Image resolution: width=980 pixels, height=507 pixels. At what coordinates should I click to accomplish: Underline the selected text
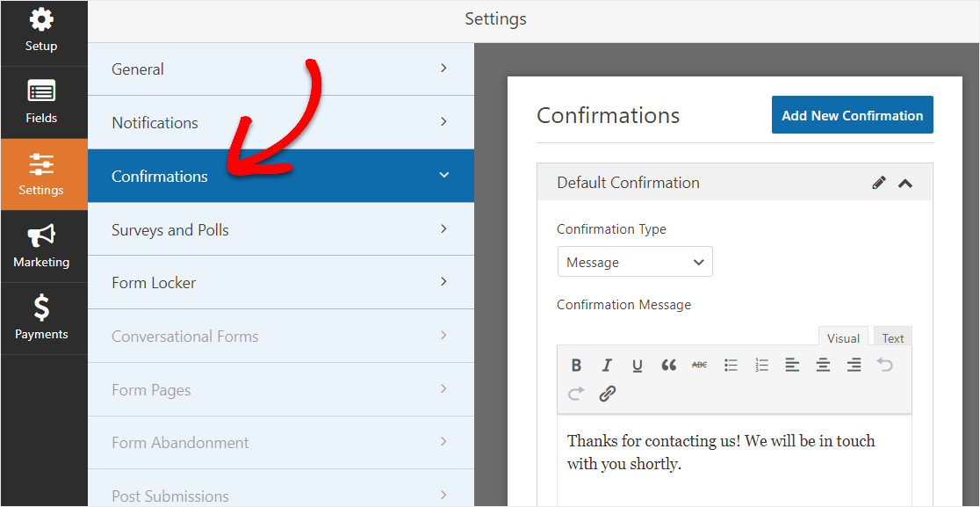point(637,365)
